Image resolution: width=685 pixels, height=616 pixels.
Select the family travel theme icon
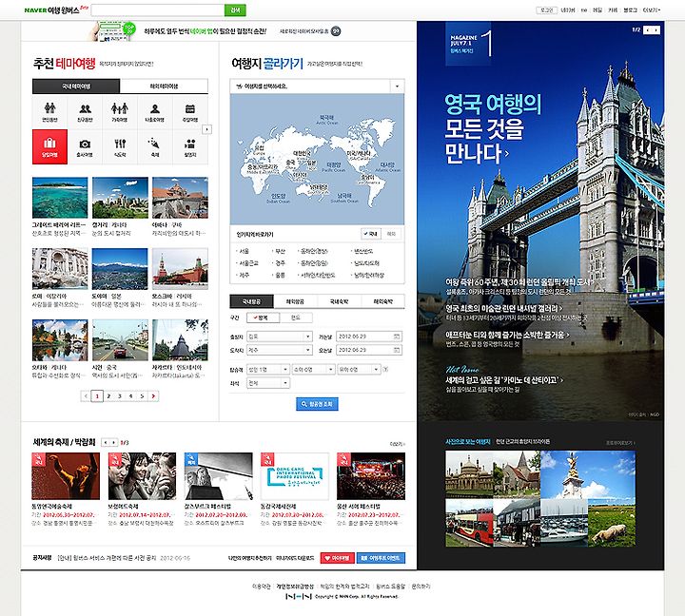120,111
